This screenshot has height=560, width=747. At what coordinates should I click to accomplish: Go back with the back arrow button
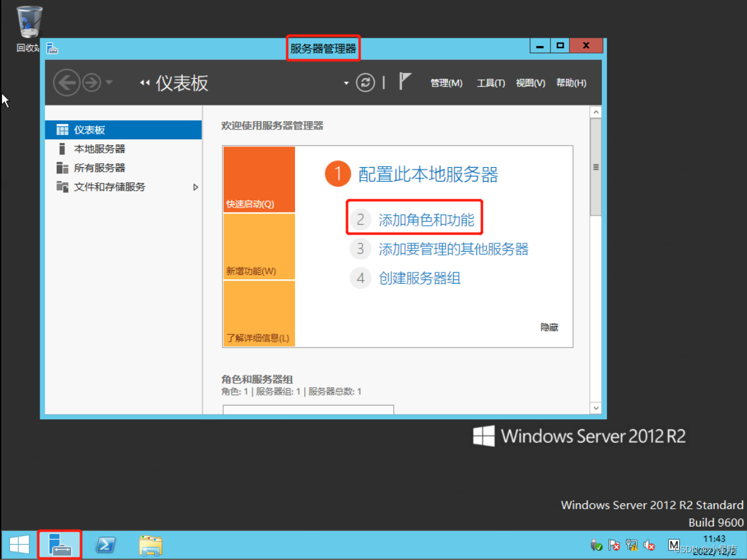[x=66, y=83]
